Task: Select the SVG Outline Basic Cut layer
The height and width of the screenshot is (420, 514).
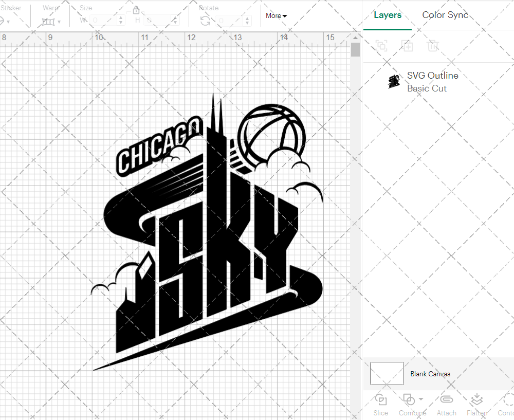Action: click(432, 81)
